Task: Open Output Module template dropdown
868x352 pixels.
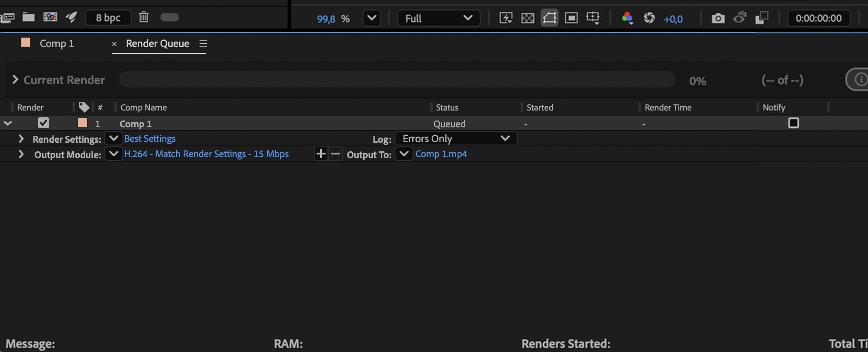Action: 113,154
